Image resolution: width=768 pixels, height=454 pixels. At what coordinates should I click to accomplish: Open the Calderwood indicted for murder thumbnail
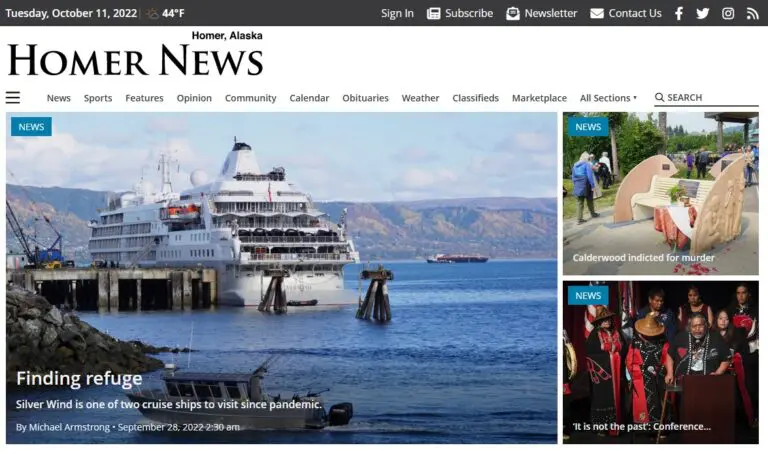tap(660, 193)
